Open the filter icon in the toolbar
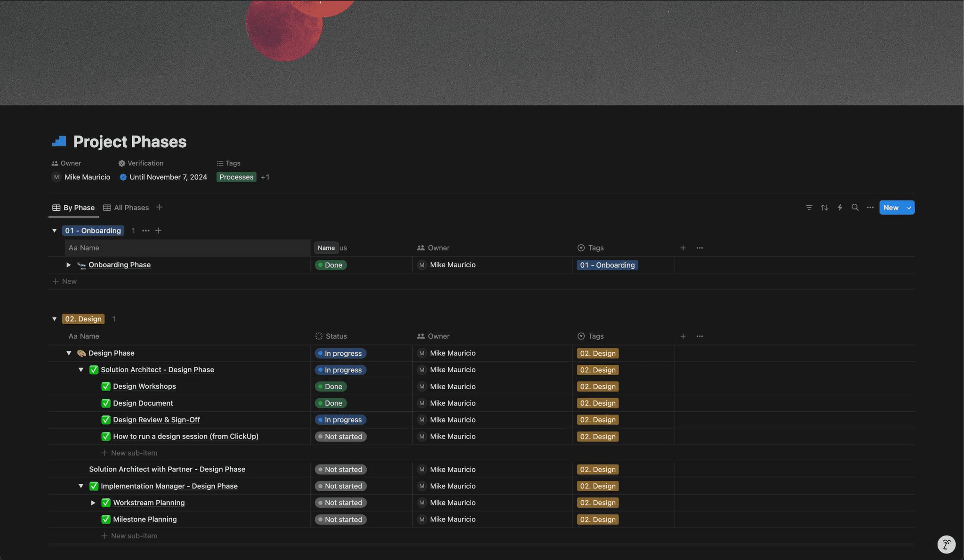964x560 pixels. (809, 208)
